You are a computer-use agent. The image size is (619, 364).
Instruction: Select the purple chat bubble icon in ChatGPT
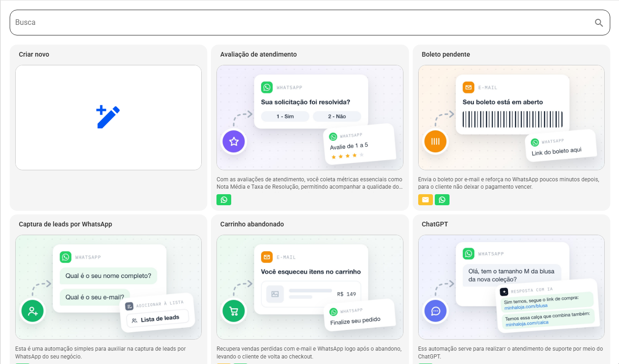435,311
